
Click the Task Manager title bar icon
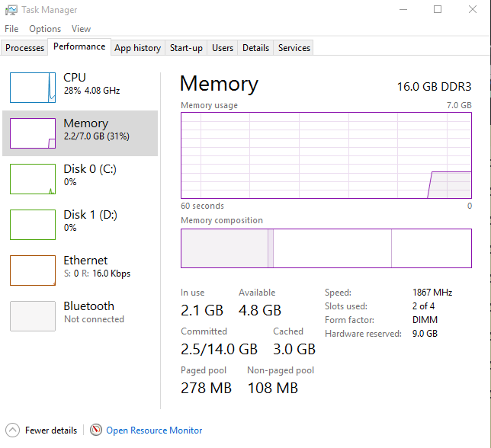[x=10, y=10]
